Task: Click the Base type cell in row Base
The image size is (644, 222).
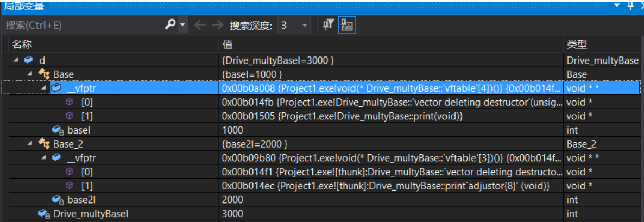Action: click(x=577, y=74)
